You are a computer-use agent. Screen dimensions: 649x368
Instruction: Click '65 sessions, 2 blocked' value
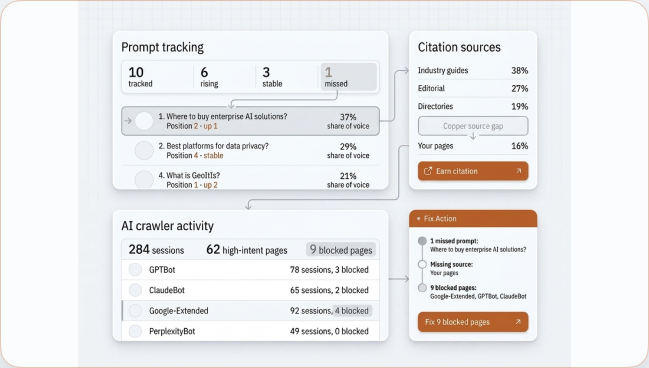click(329, 290)
